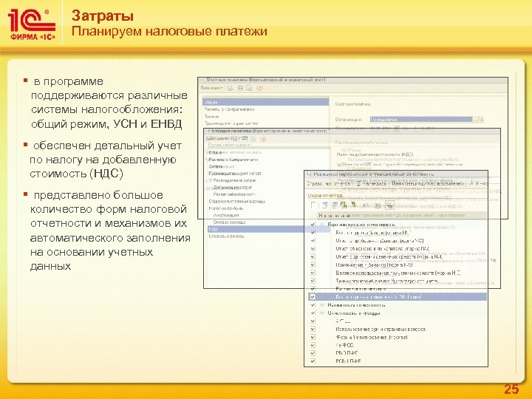The width and height of the screenshot is (532, 399).
Task: Select Целевое использование полученных средств row
Action: point(398,273)
